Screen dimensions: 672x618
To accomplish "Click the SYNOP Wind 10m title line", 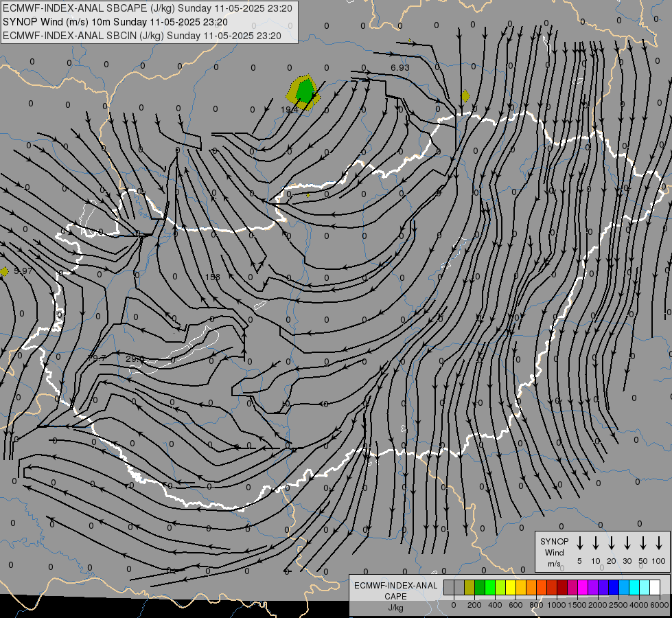I will 115,22.
